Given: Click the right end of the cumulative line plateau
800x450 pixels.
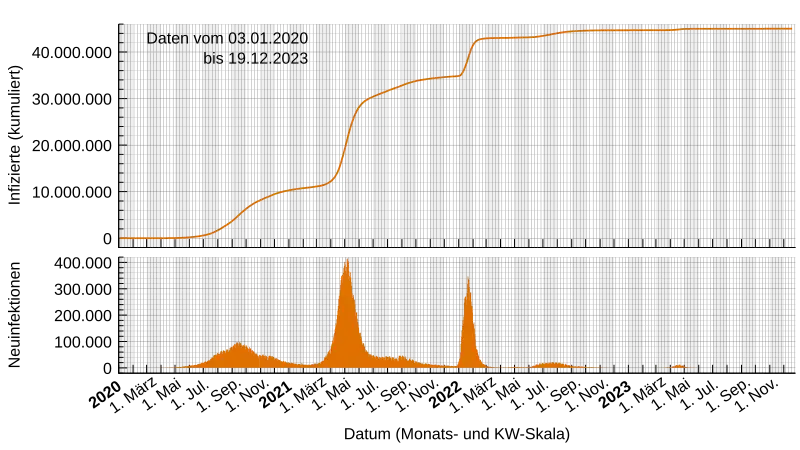Looking at the screenshot, I should [788, 28].
